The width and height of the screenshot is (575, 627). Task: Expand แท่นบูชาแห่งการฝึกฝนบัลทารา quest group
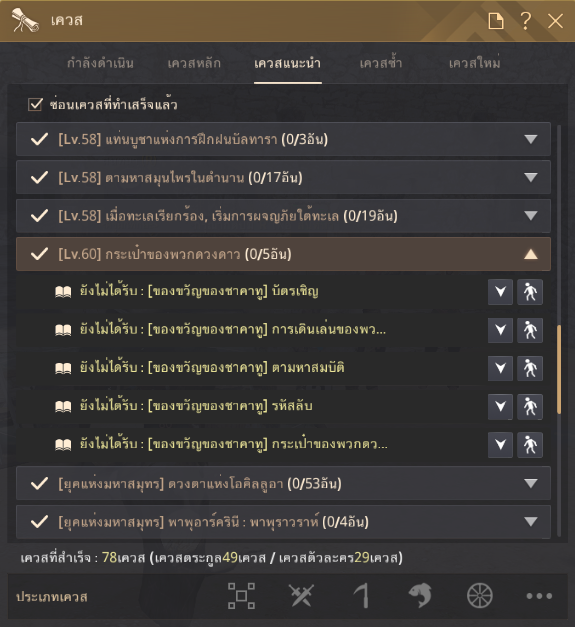tap(531, 139)
